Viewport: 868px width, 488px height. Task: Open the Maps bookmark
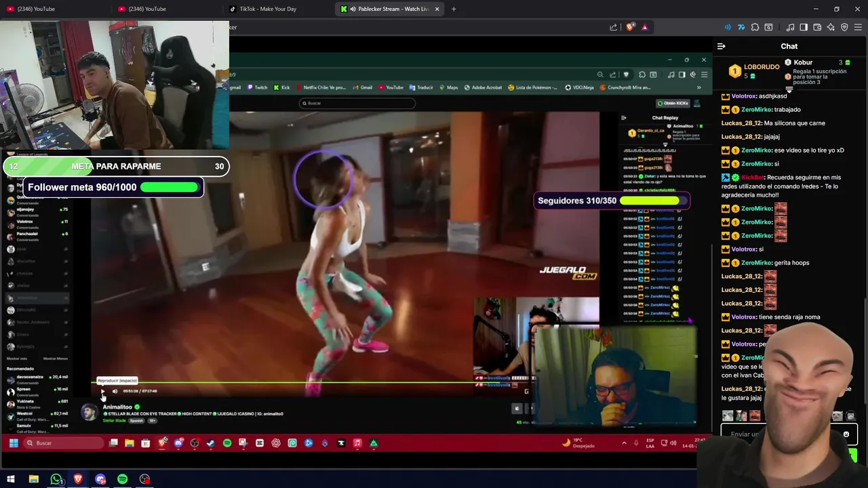(449, 87)
